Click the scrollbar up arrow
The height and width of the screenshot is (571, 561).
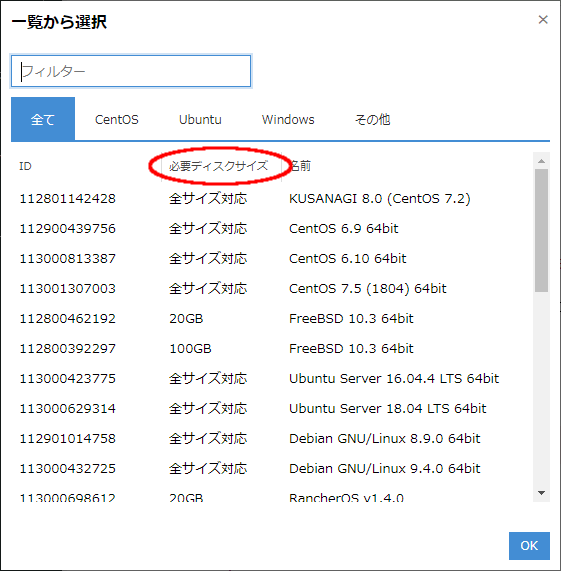click(x=541, y=161)
